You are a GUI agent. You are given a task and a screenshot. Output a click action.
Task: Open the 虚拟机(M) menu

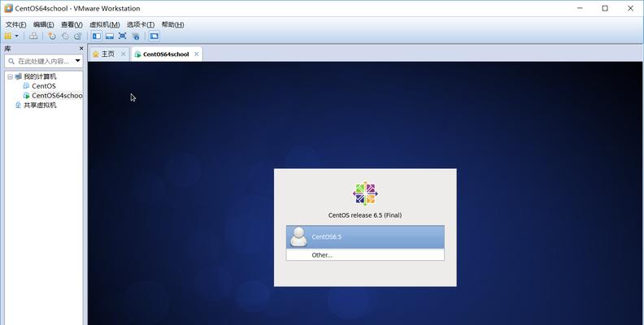click(x=105, y=24)
